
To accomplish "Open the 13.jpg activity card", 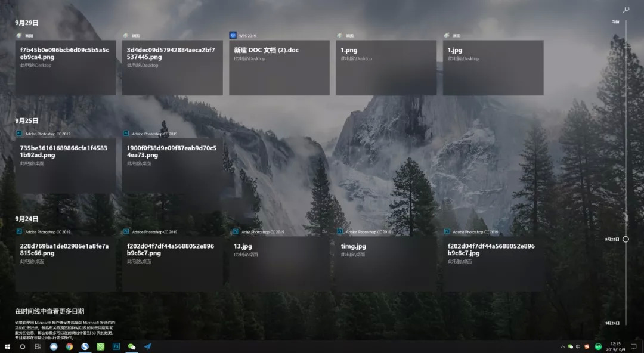I will [279, 264].
